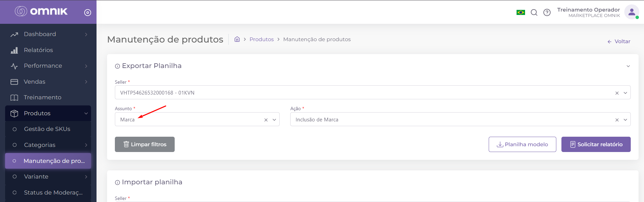This screenshot has width=644, height=202.
Task: Open Status de Moderação submenu item
Action: (48, 192)
